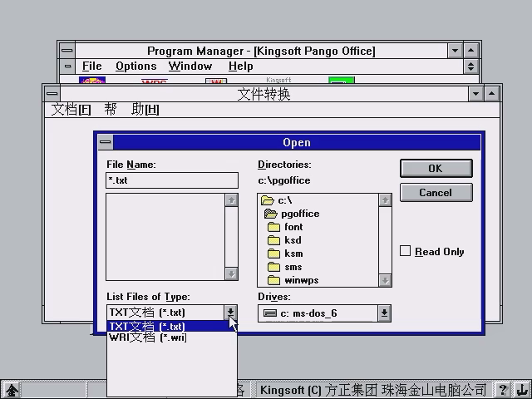Click Directories list scrollbar up arrow
Image resolution: width=532 pixels, height=399 pixels.
pos(385,200)
